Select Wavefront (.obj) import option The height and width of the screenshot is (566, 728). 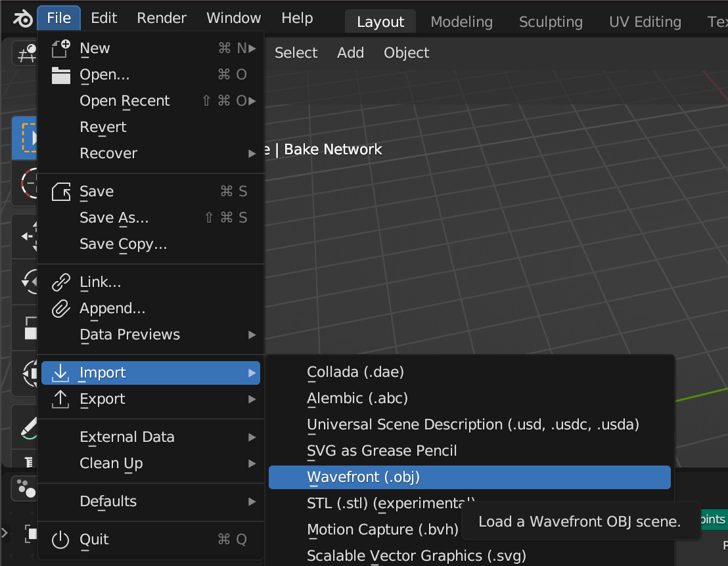[x=469, y=477]
